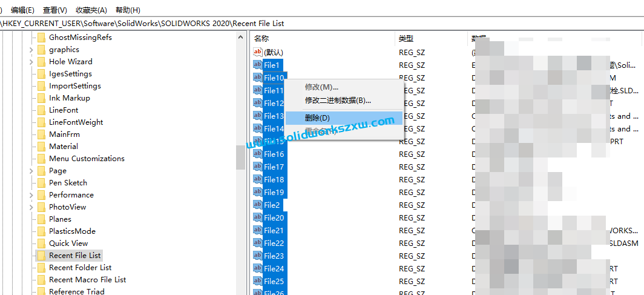Screen dimensions: 644x295
Task: Select the File11 value name
Action: coord(274,90)
